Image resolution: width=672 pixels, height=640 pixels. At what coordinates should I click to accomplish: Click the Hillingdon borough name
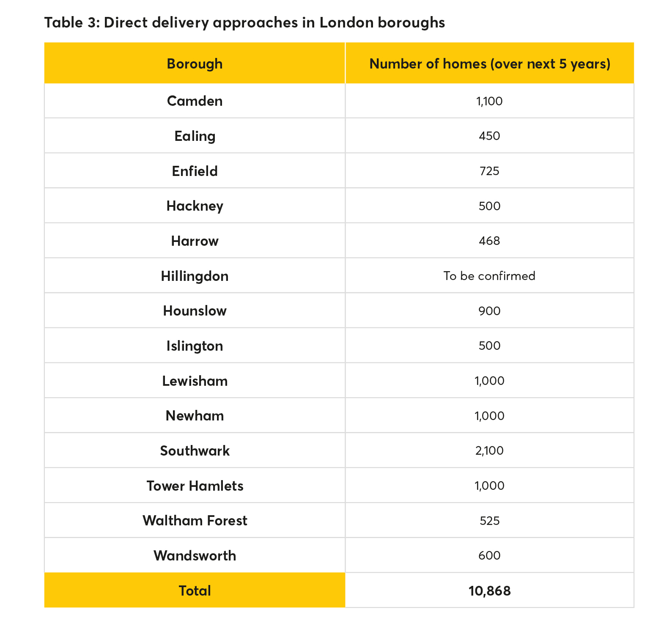click(x=195, y=276)
